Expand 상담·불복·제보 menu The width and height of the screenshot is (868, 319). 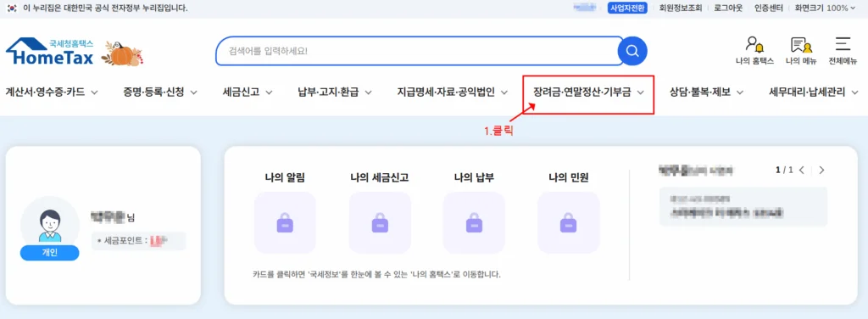[x=706, y=92]
